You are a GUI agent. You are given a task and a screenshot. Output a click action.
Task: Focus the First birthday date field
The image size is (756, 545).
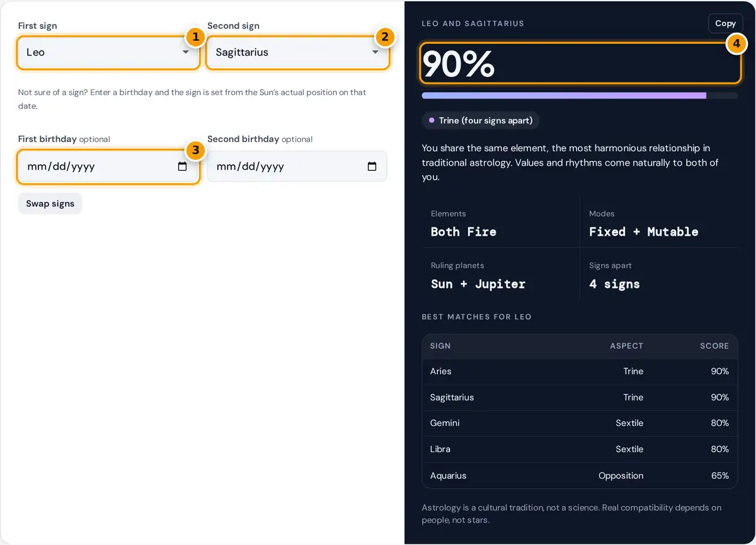108,167
